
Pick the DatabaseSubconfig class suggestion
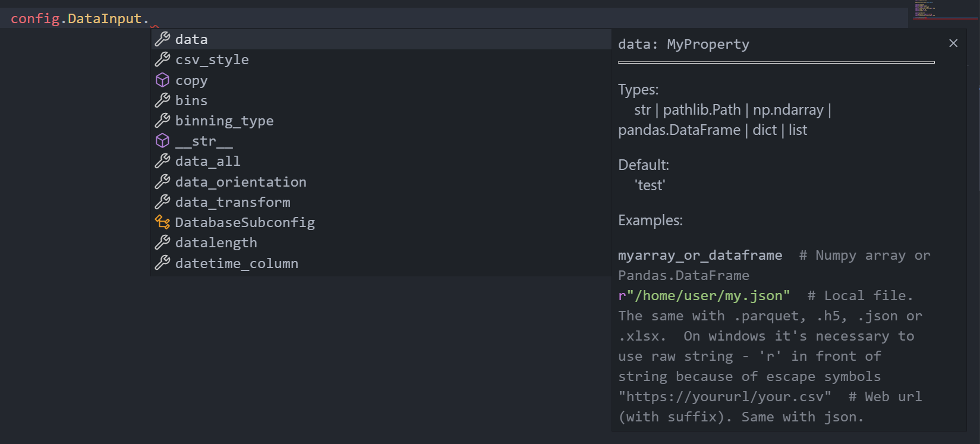[381, 222]
